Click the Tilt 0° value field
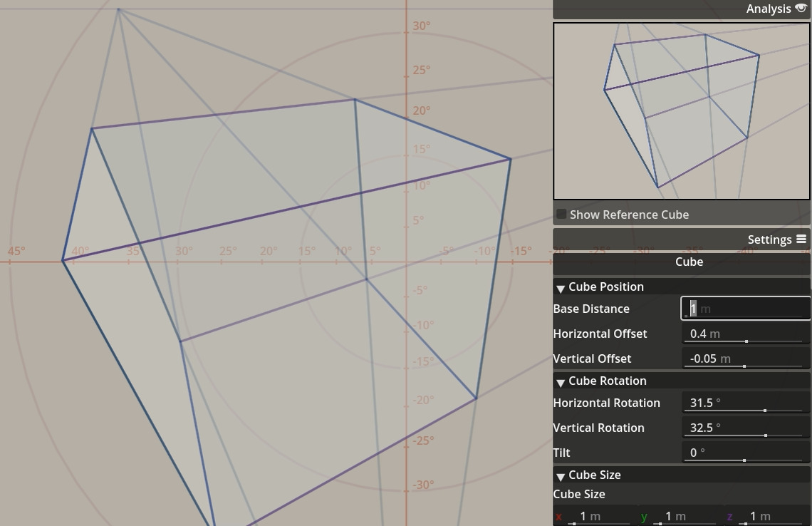This screenshot has width=812, height=526. point(745,453)
